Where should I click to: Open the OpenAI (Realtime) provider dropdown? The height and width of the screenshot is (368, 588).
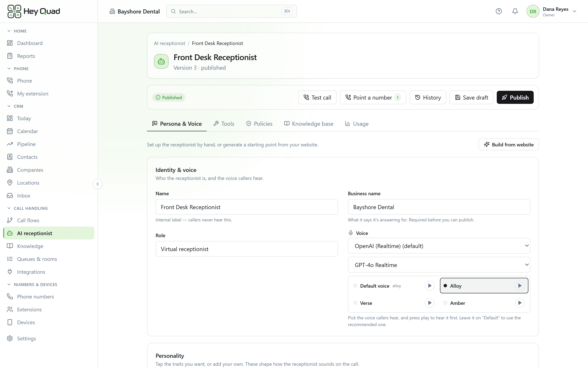(x=439, y=246)
